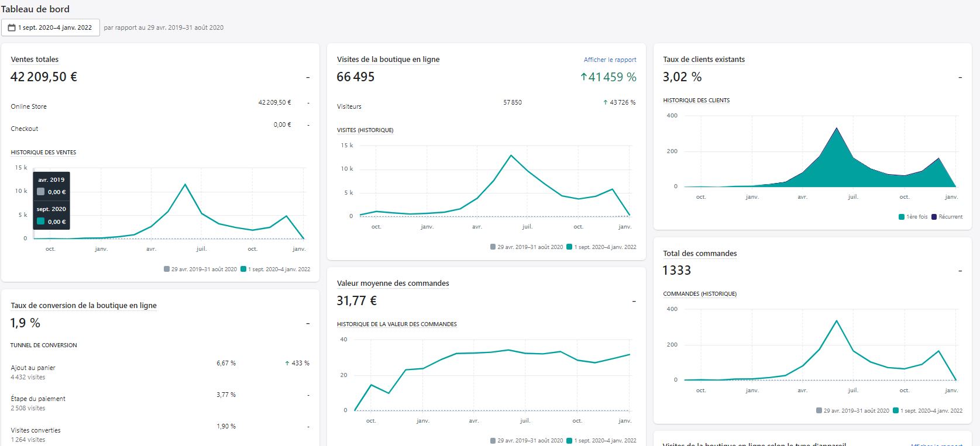Click the comparison text par rapport au 29 avr. 2019–31 août 2020

point(164,27)
